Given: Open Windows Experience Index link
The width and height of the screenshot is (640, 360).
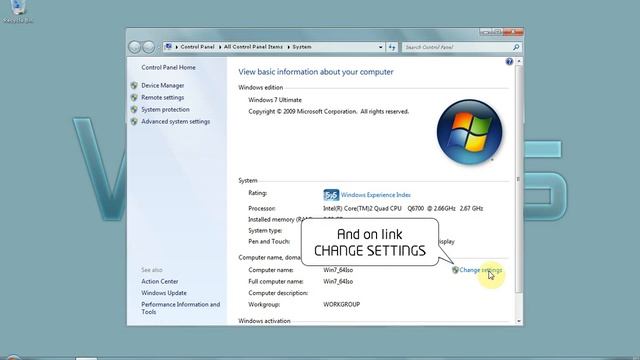Looking at the screenshot, I should click(x=376, y=195).
